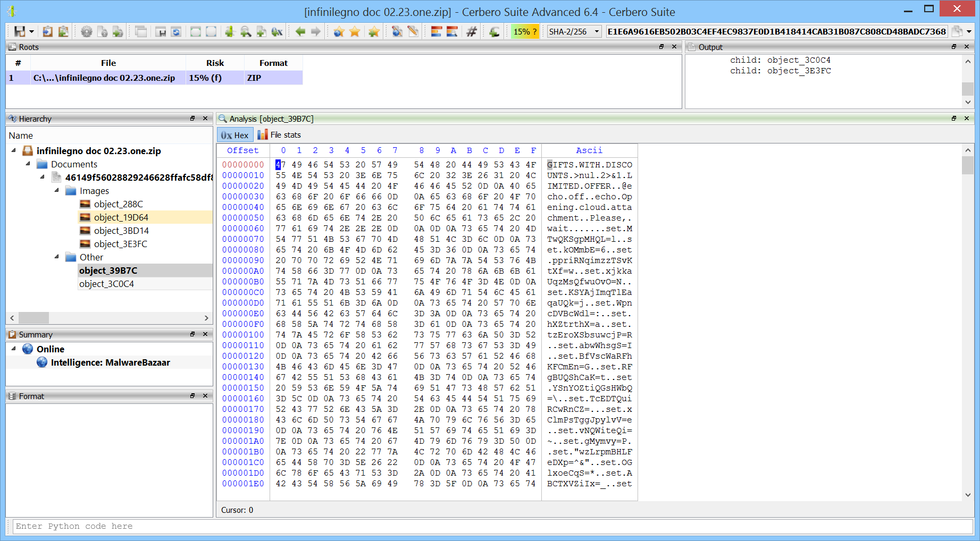Click the blue-bordered rectangle icon
This screenshot has height=541, width=980.
click(211, 32)
